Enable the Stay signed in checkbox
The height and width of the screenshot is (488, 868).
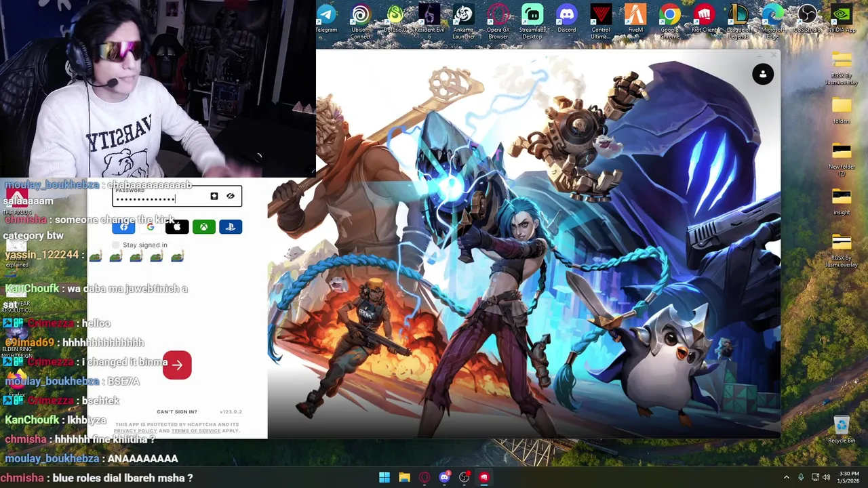tap(116, 245)
